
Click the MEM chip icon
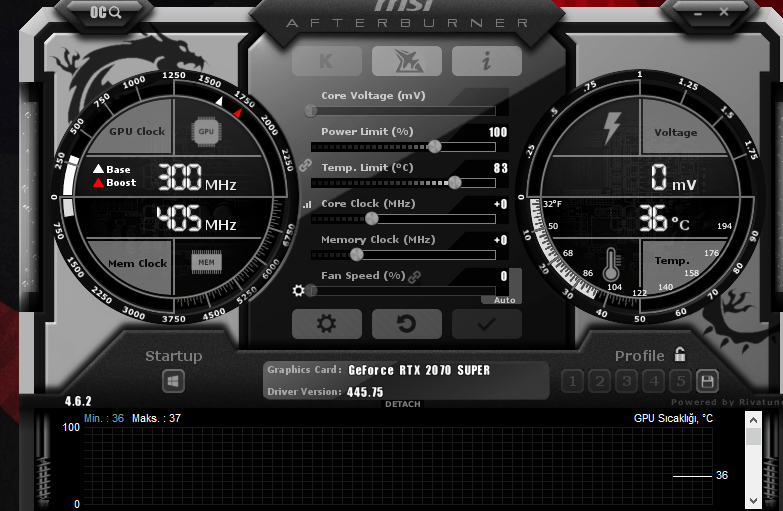tap(206, 262)
